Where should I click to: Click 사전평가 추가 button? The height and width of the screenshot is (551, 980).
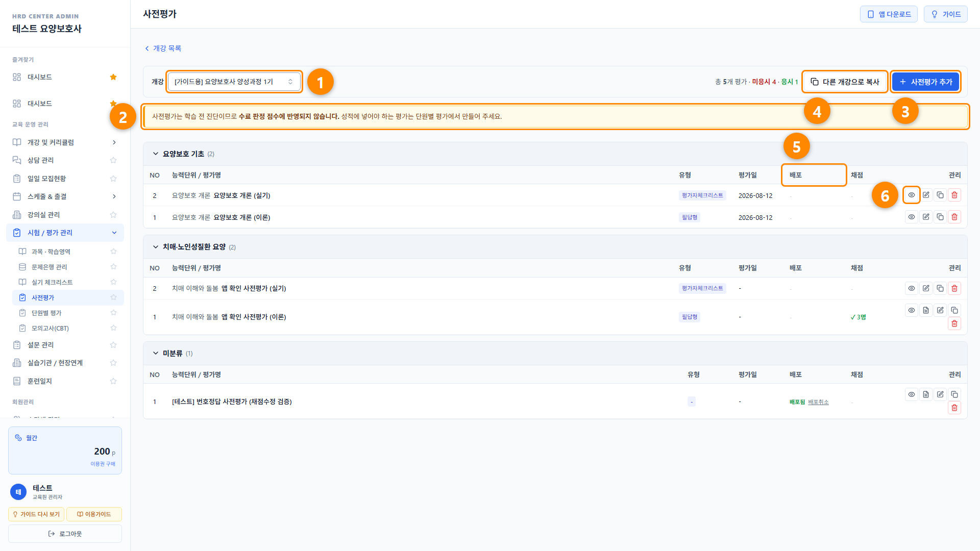[925, 82]
